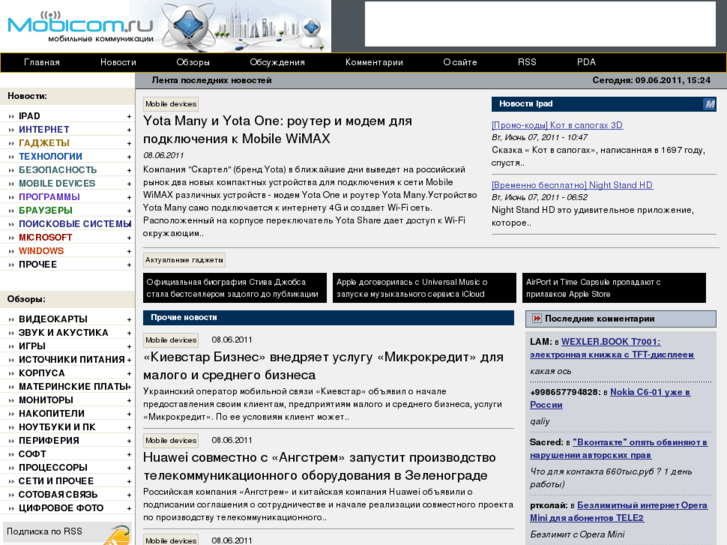Open the НАКОПИТЕЛИ reviews section
The height and width of the screenshot is (545, 727).
[x=51, y=413]
